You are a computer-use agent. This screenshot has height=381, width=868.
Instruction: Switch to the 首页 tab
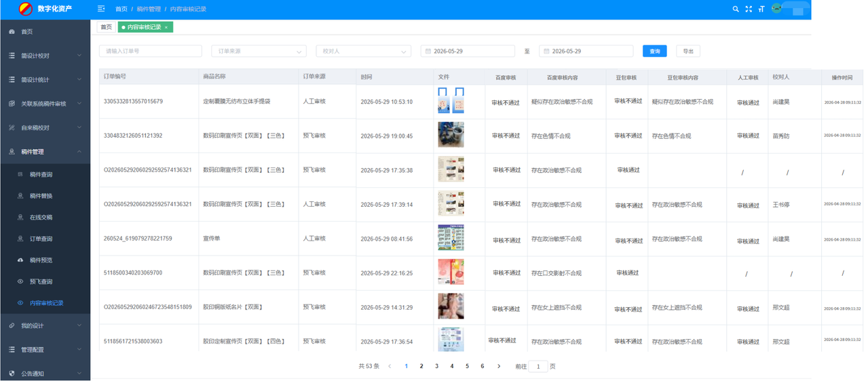click(107, 27)
